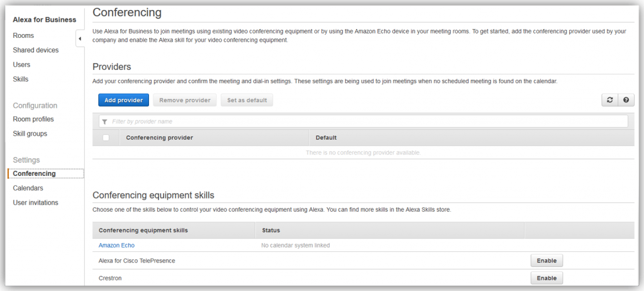Click the refresh providers icon
Screen dimensions: 644x291
609,100
